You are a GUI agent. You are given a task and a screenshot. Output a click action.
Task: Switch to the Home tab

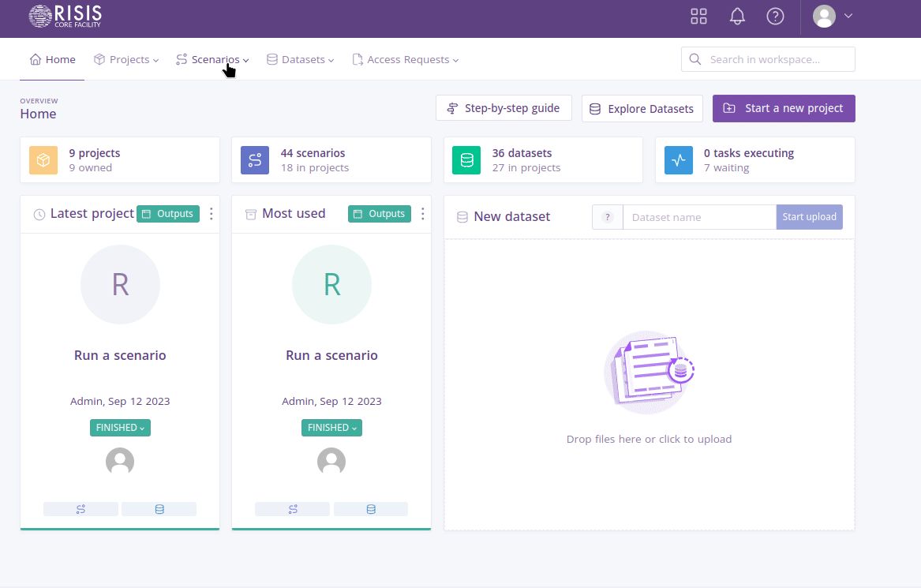[52, 58]
